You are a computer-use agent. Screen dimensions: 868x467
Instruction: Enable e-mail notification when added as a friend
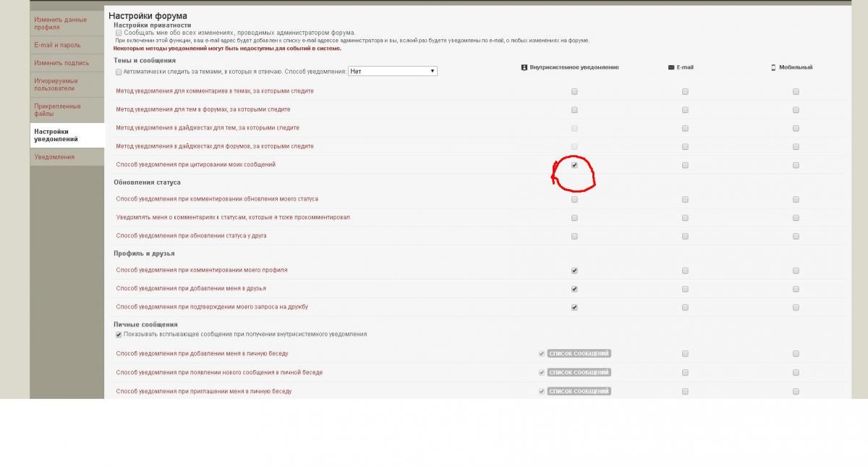(685, 289)
